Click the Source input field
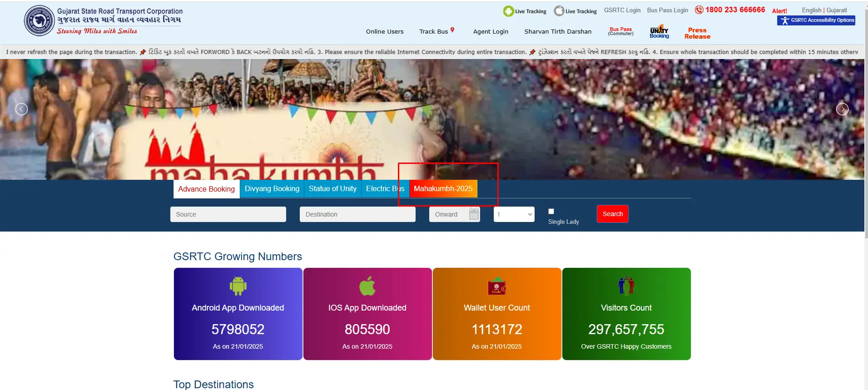Image resolution: width=868 pixels, height=390 pixels. coord(228,214)
